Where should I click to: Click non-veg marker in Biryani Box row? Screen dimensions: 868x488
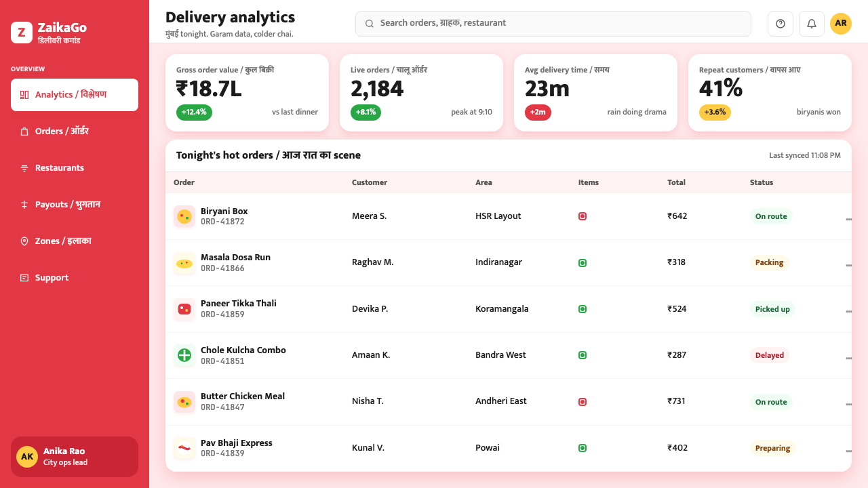point(583,216)
